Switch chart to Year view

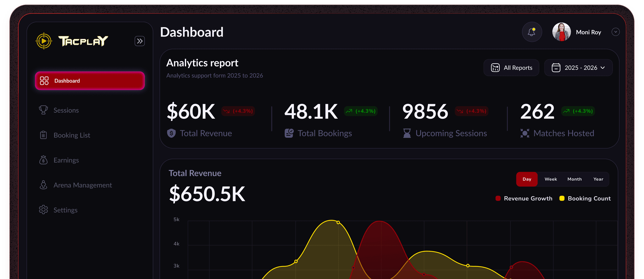pos(598,179)
